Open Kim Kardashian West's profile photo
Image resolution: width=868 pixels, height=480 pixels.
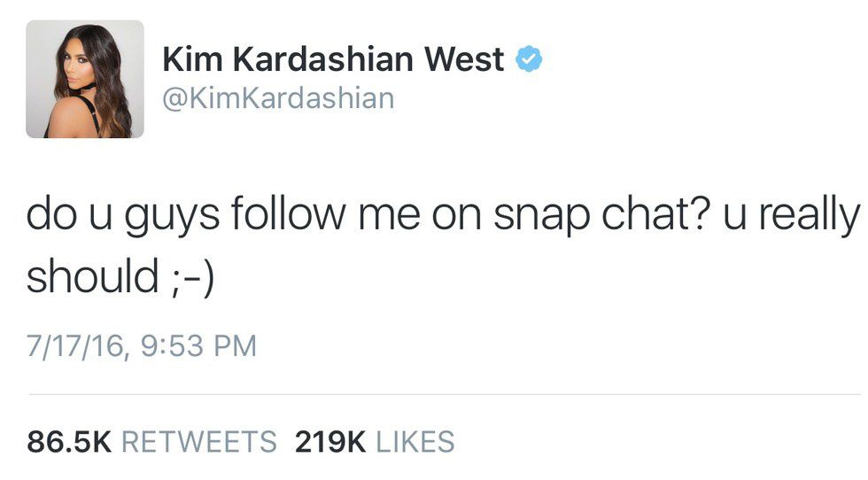(85, 79)
